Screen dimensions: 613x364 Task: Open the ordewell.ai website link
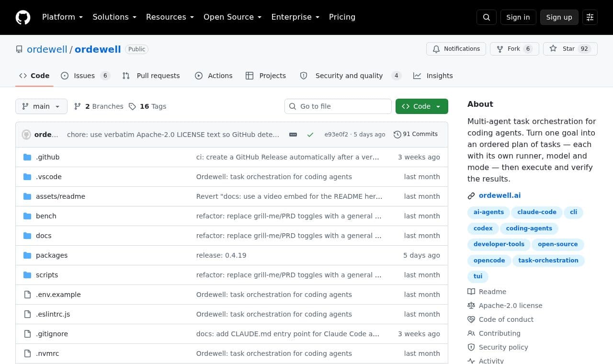tap(499, 195)
